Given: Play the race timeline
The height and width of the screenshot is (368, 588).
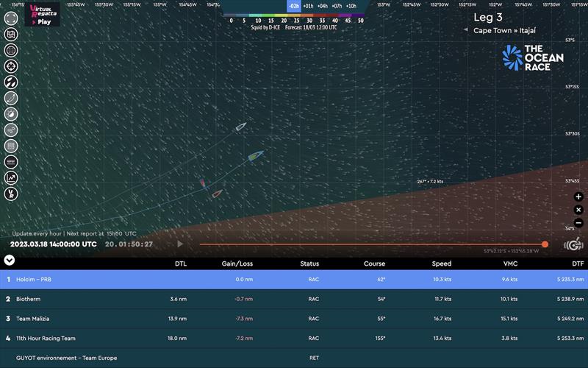Looking at the screenshot, I should pos(180,244).
